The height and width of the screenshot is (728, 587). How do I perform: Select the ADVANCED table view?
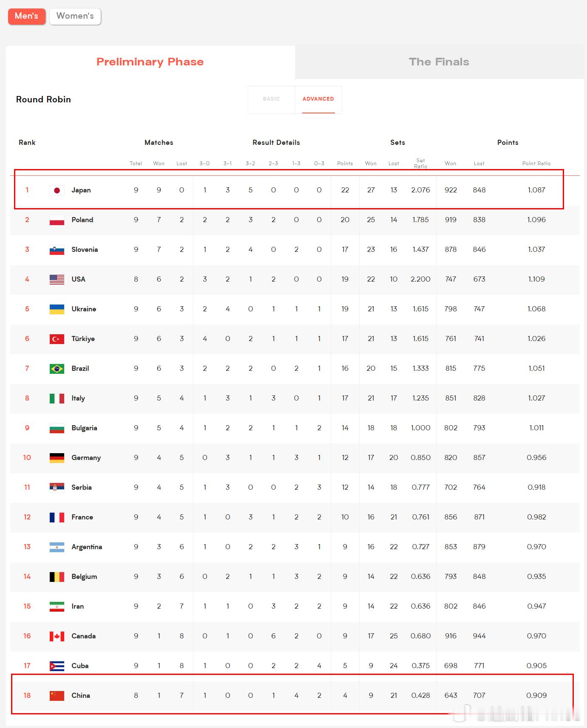pos(318,99)
